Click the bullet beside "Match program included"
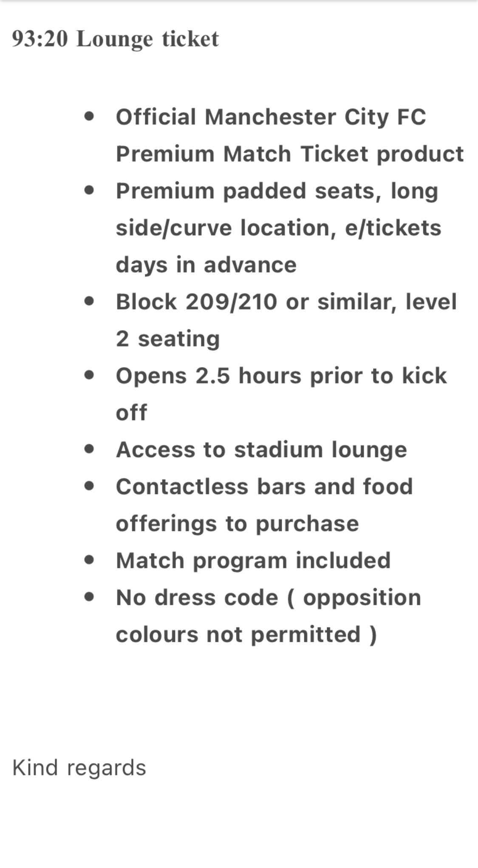The image size is (478, 868). [89, 560]
